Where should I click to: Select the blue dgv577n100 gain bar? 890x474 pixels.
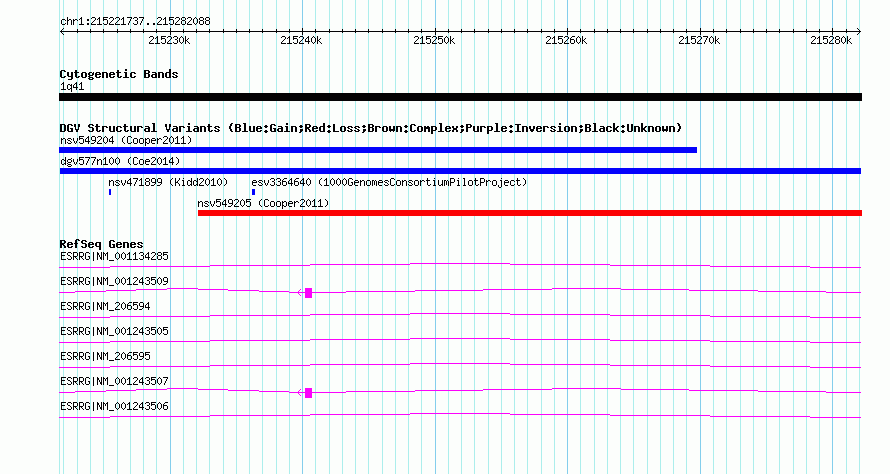pos(460,171)
